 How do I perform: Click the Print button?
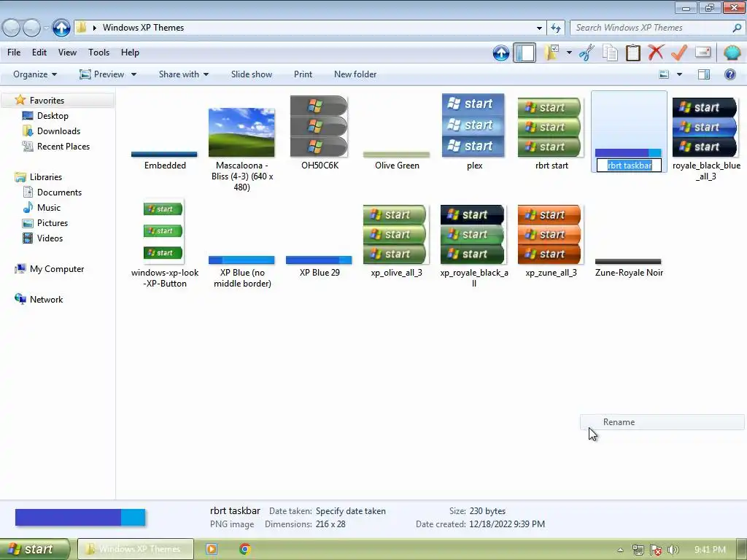(x=303, y=74)
